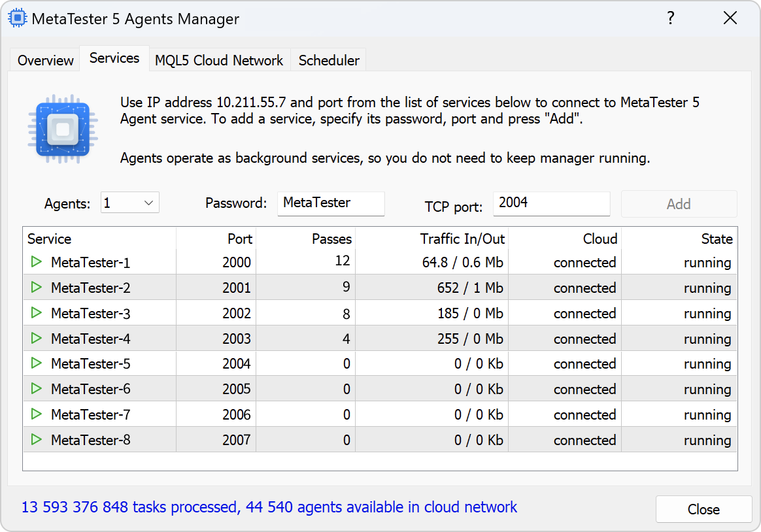761x532 pixels.
Task: Click the question mark help button
Action: point(671,18)
